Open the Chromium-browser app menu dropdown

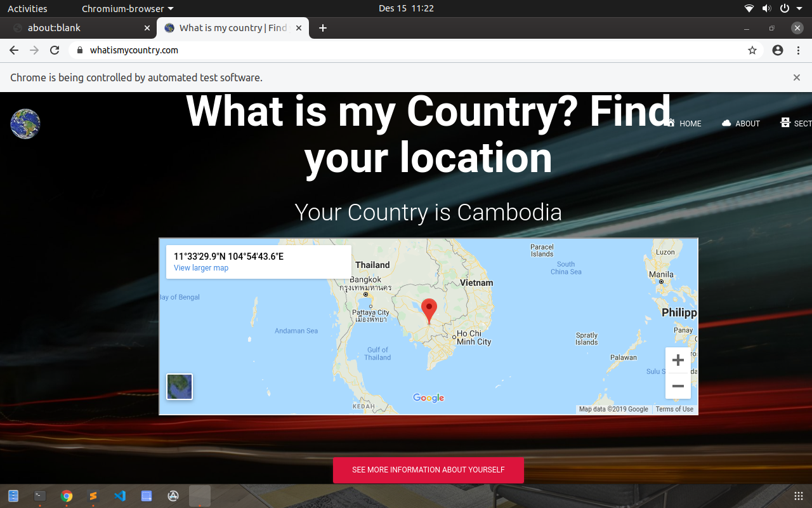[x=127, y=9]
